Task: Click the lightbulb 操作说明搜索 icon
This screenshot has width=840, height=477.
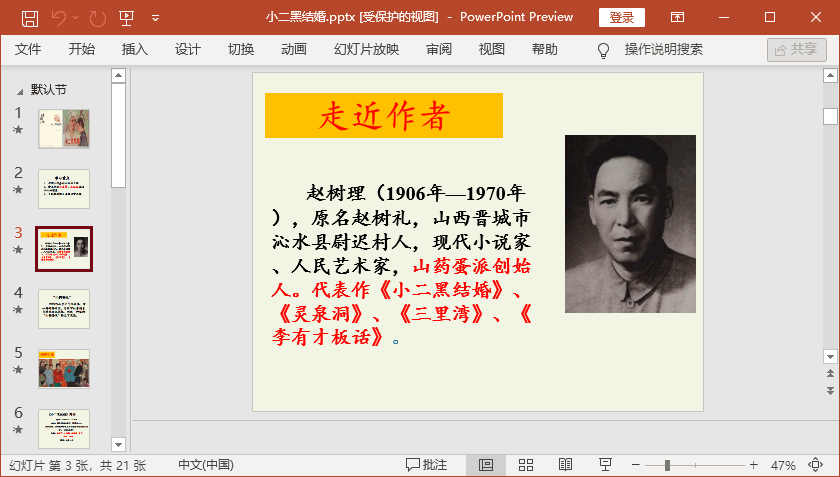Action: coord(603,50)
